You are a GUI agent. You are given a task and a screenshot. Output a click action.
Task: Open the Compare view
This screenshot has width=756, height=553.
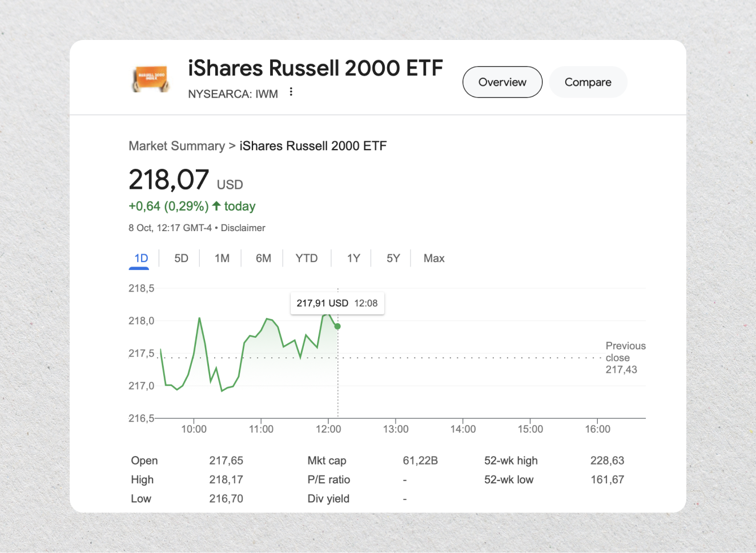pyautogui.click(x=588, y=82)
